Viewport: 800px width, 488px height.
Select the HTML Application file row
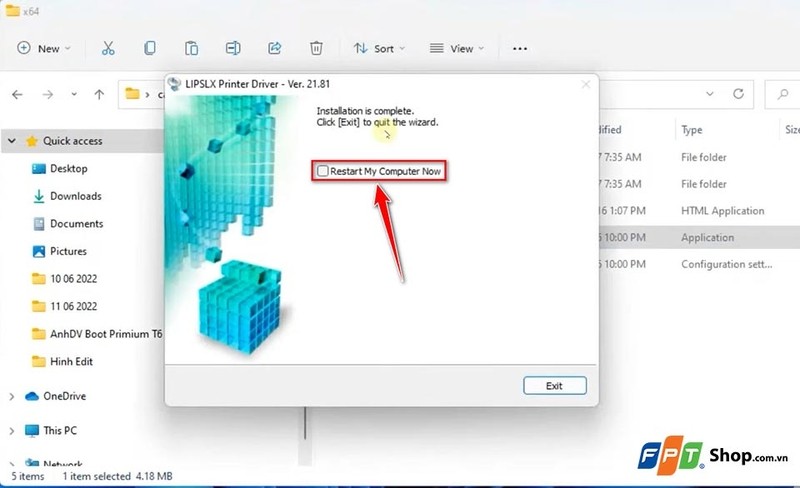tap(698, 211)
